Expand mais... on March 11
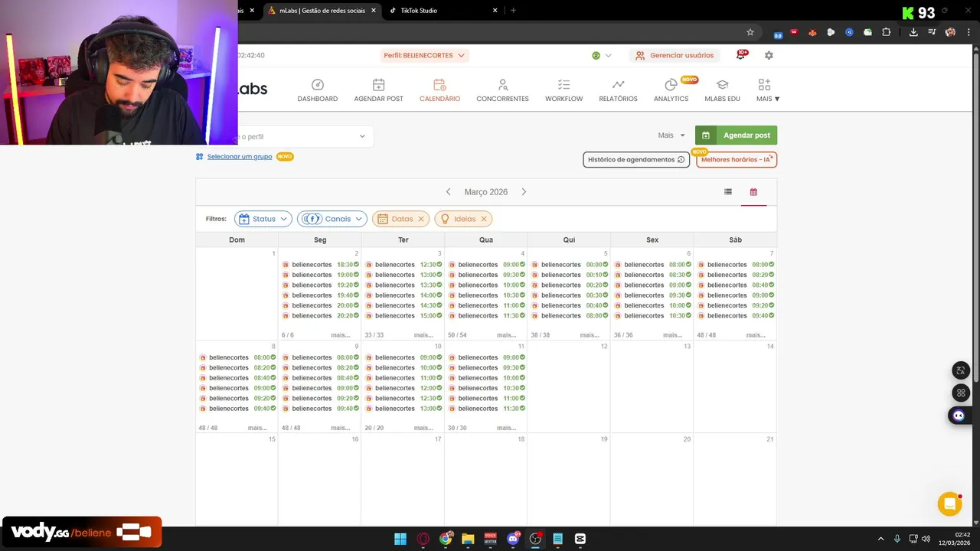 click(x=506, y=428)
